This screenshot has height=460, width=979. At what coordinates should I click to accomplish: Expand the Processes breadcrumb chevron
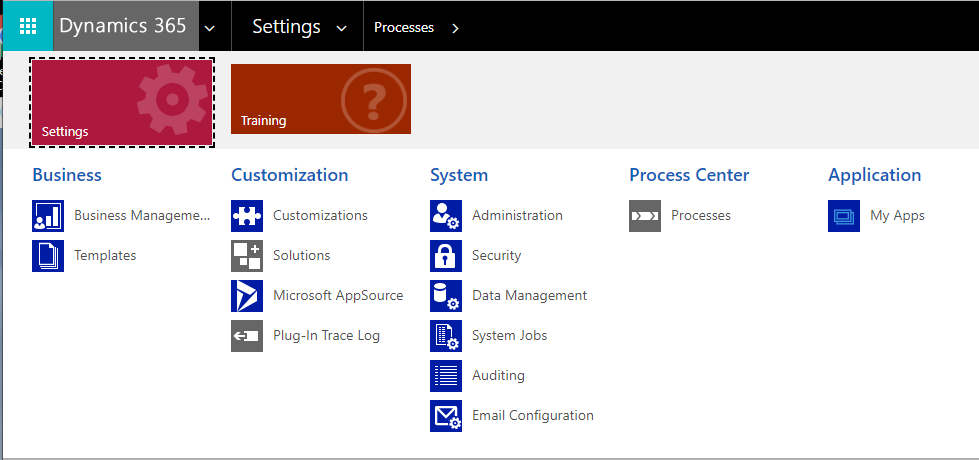click(x=456, y=28)
